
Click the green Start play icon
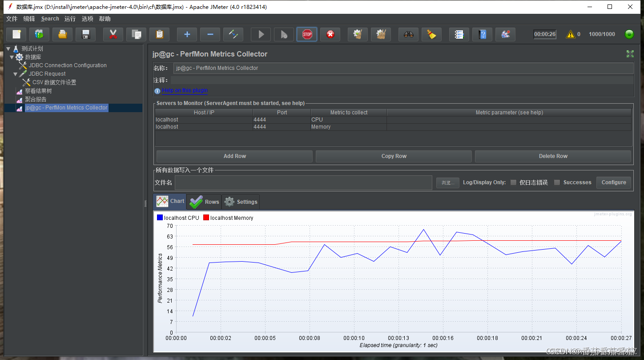tap(261, 34)
